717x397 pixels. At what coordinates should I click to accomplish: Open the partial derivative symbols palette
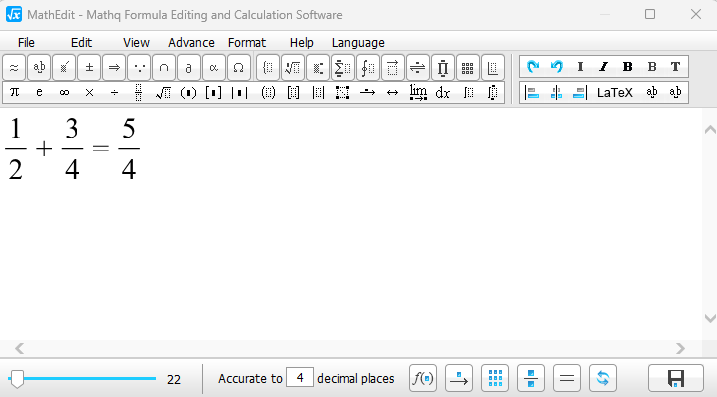pyautogui.click(x=188, y=68)
